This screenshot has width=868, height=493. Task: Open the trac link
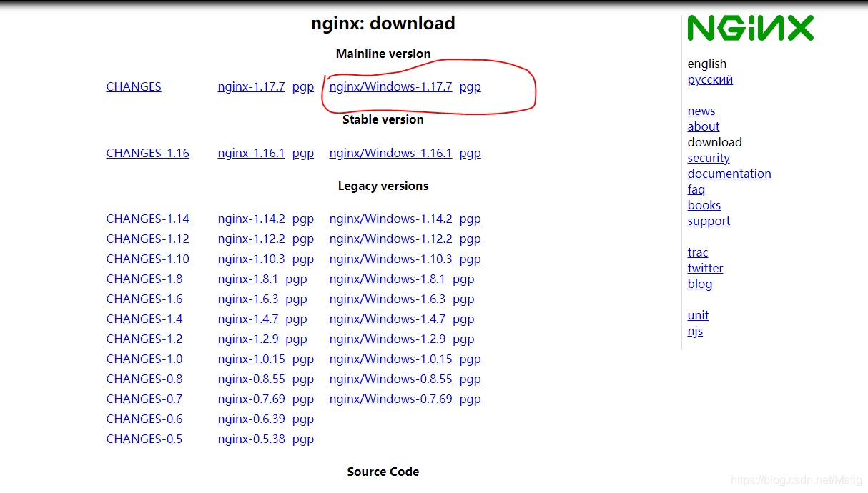point(698,252)
